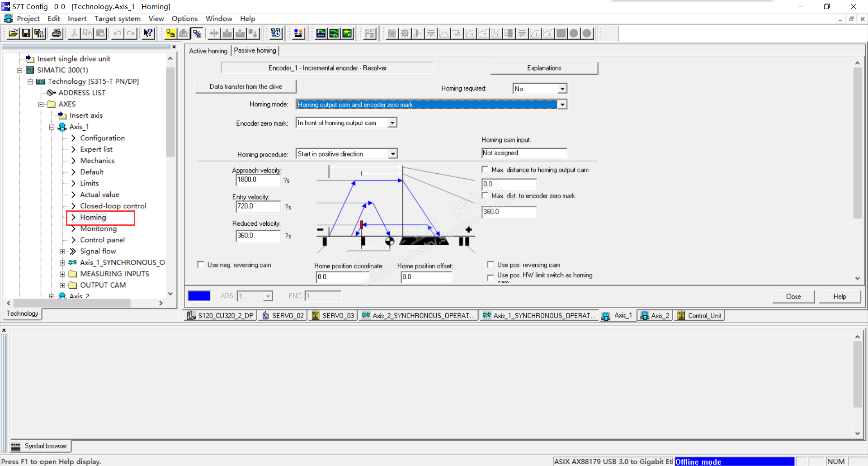Click the blue color swatch beside ADS

[199, 296]
